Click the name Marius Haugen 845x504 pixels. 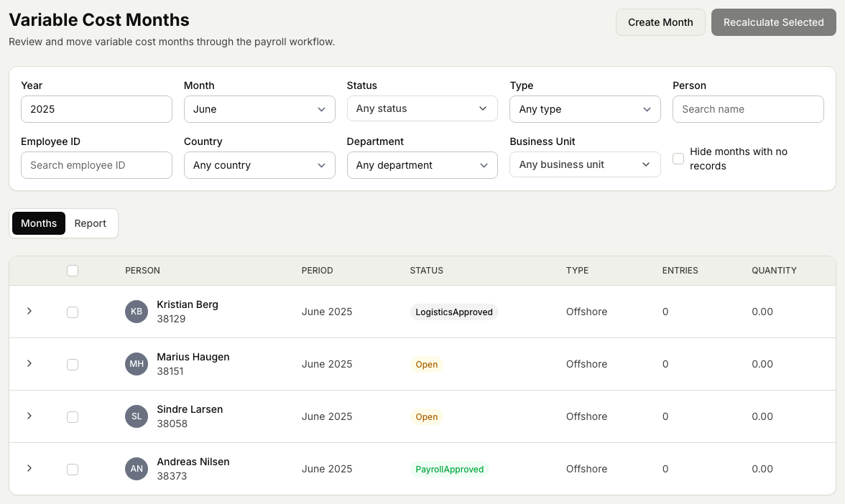[193, 357]
